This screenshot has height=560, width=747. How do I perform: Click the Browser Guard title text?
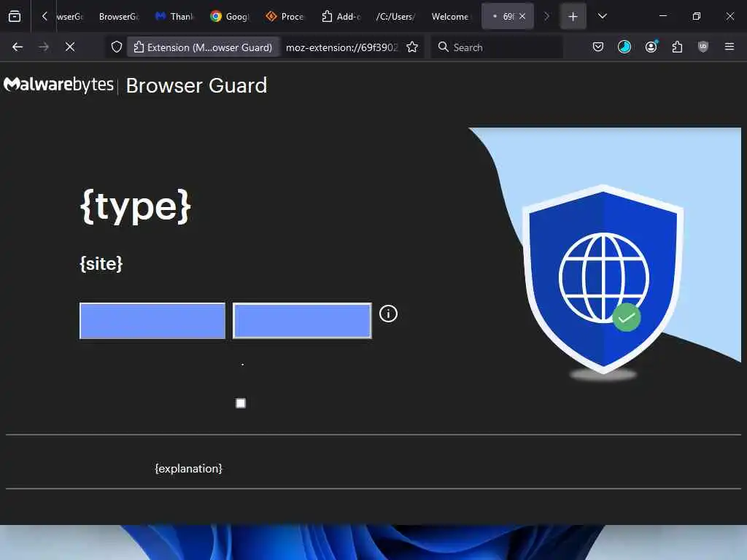[197, 86]
